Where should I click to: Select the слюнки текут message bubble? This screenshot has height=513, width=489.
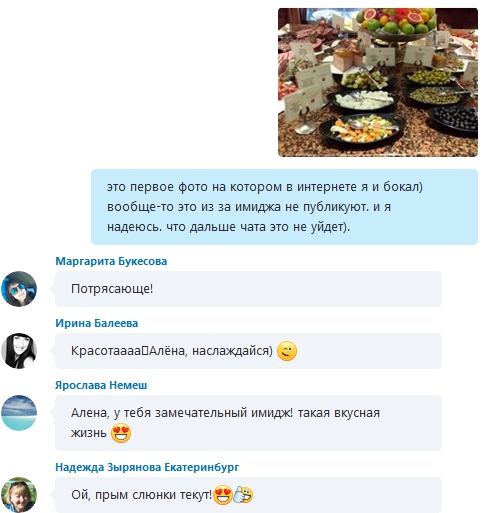tap(248, 495)
